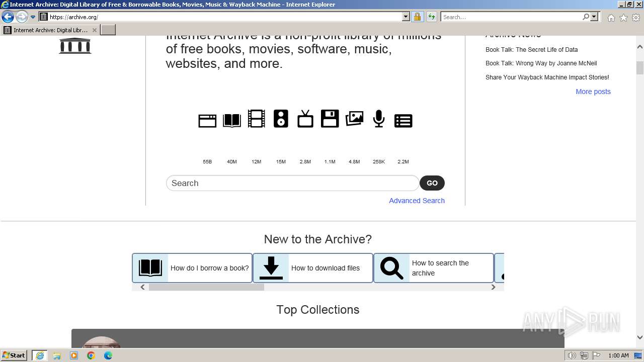Viewport: 644px width, 362px height.
Task: Click the taskbar clock 1:00 AM
Action: (618, 355)
